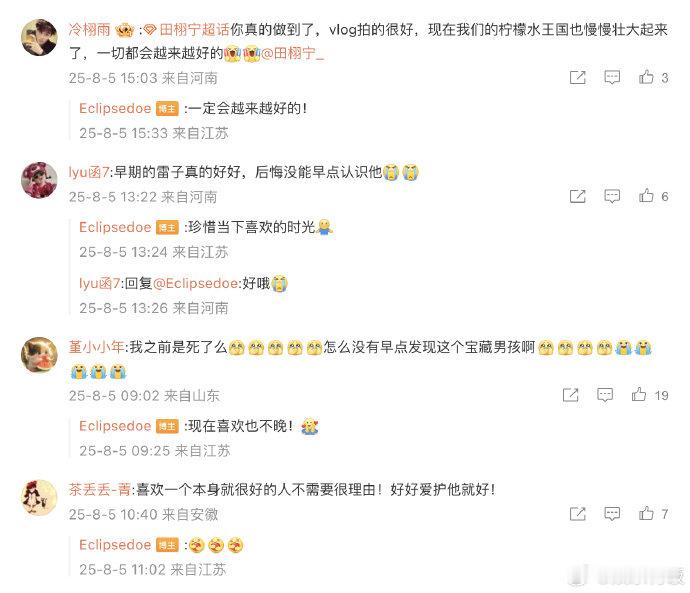The width and height of the screenshot is (690, 593).
Task: Reply to 茶丢丢-青's comment via bubble icon
Action: pyautogui.click(x=612, y=513)
